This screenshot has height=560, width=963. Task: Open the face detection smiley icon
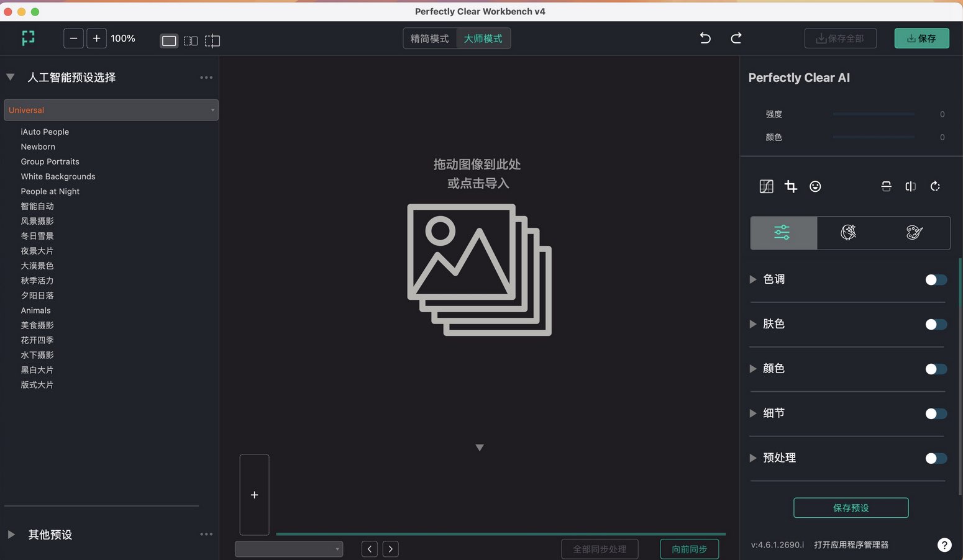tap(815, 186)
